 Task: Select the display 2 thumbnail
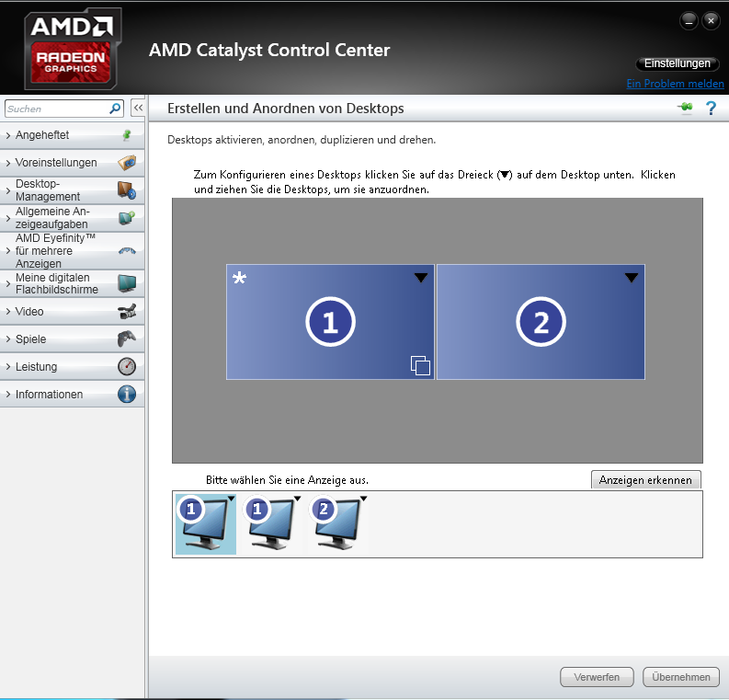[x=338, y=524]
